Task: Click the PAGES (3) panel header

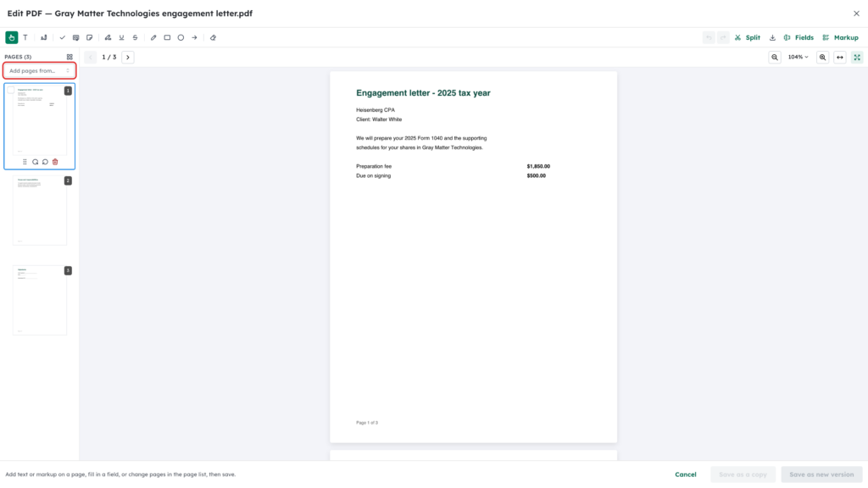Action: 18,57
